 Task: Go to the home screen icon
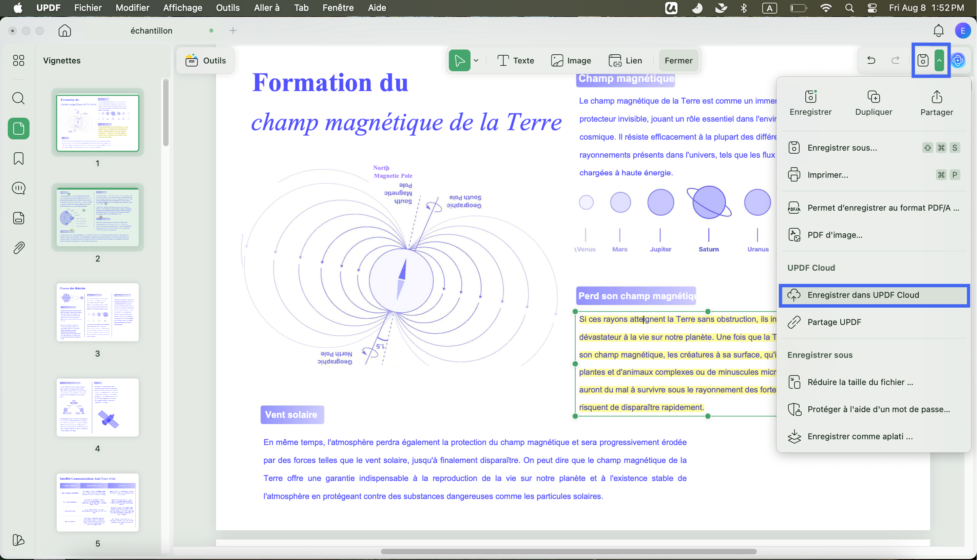click(64, 31)
